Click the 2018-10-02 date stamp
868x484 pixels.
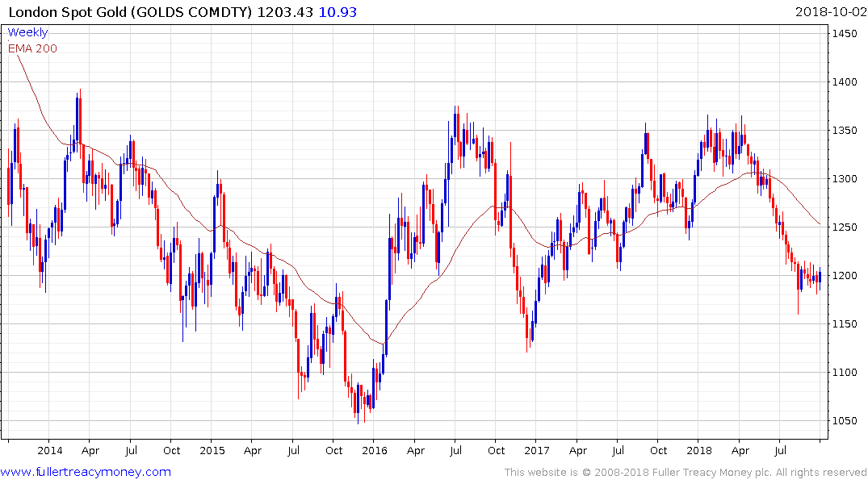(831, 12)
